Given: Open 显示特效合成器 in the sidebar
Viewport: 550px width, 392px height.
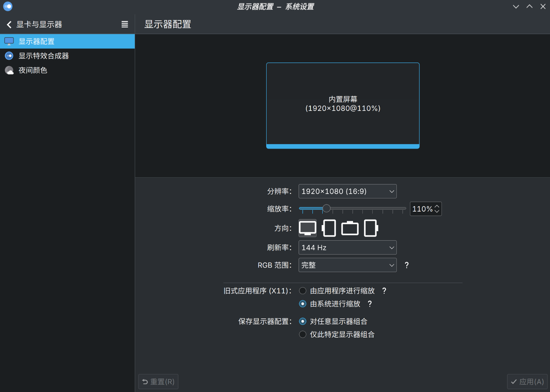Looking at the screenshot, I should tap(43, 56).
